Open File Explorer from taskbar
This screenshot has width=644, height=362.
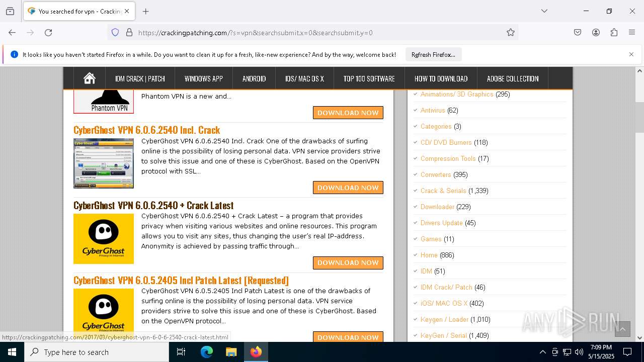[231, 352]
